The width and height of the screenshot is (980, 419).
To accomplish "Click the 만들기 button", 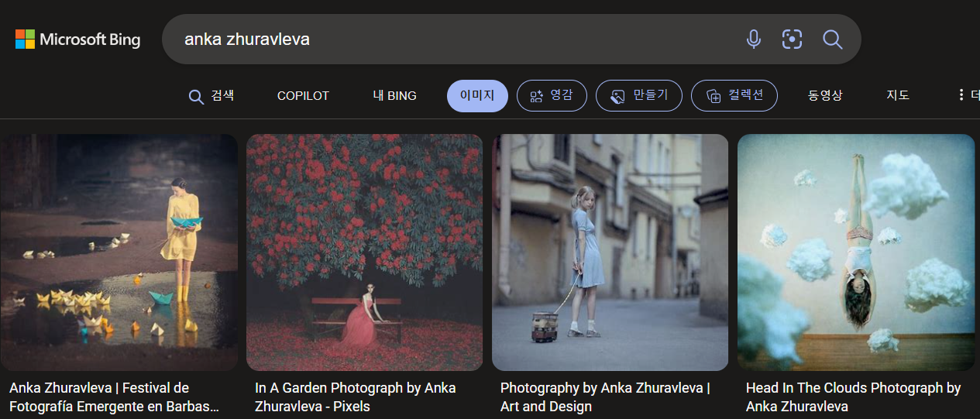I will [x=639, y=96].
